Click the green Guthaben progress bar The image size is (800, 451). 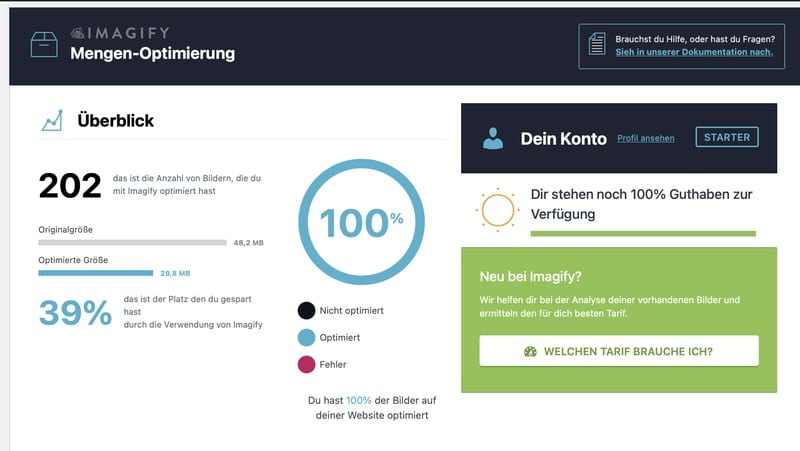point(643,234)
